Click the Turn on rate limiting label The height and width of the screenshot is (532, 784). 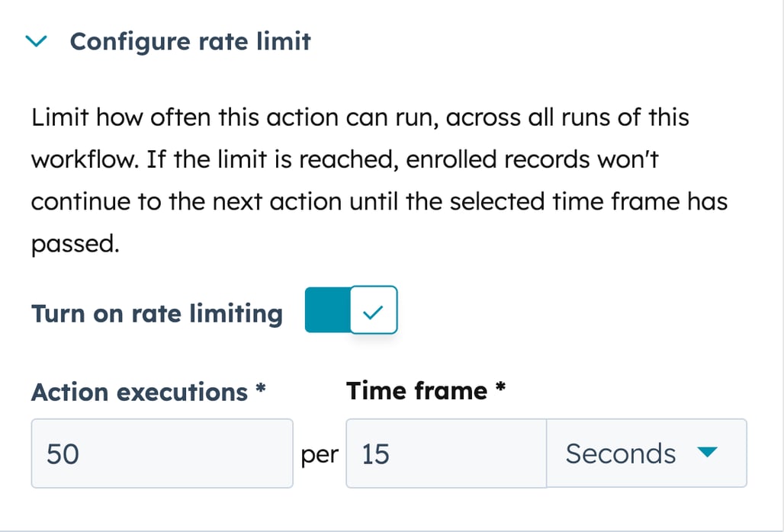point(156,312)
